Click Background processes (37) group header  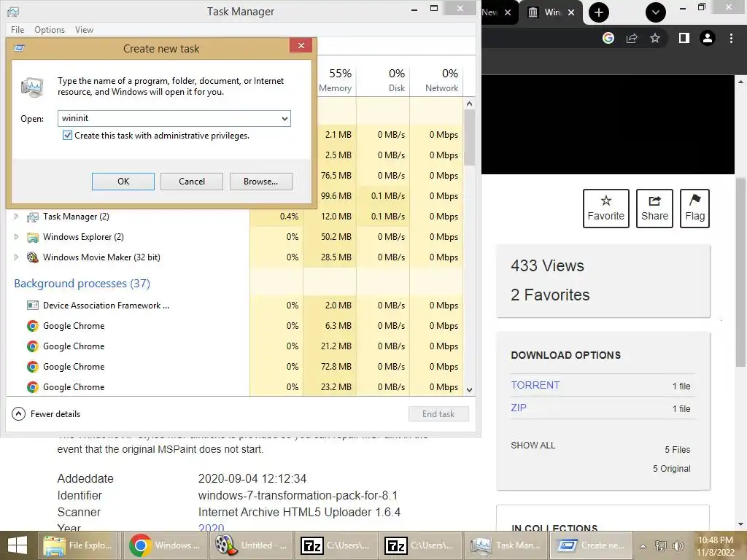coord(82,284)
